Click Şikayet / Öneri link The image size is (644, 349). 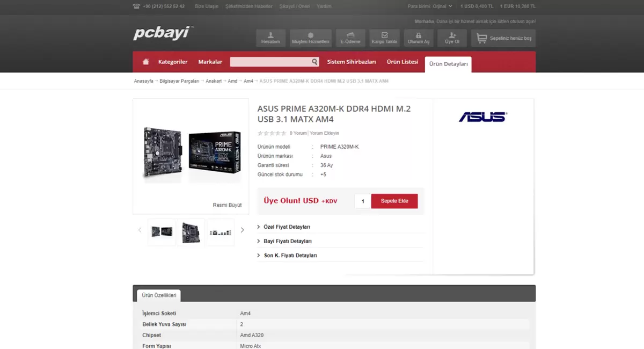[x=295, y=6]
